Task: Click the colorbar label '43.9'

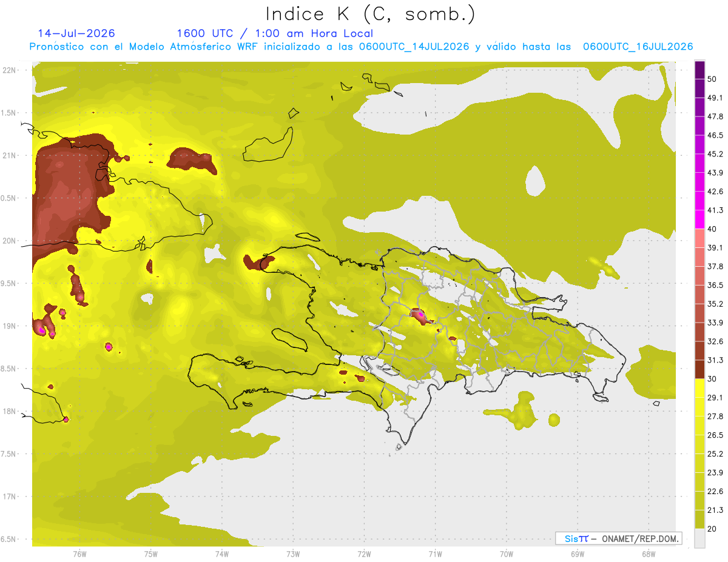Action: coord(715,173)
